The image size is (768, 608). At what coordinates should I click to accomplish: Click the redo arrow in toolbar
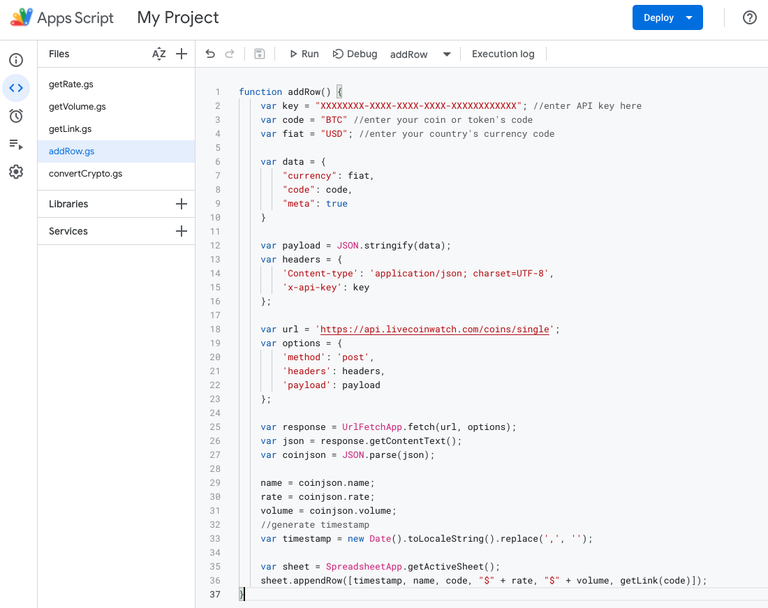point(230,54)
